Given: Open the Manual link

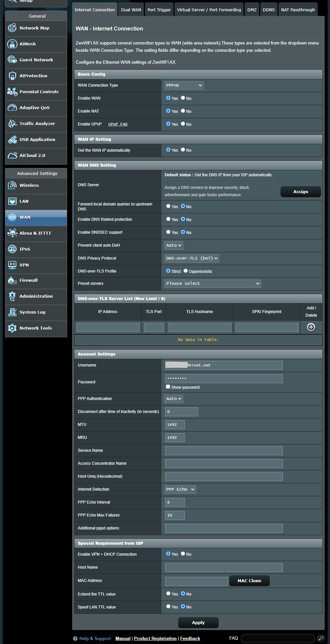Looking at the screenshot, I should click(123, 639).
